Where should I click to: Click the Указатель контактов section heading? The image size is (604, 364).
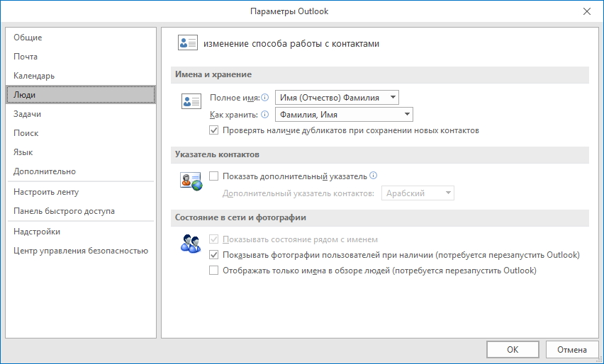pos(217,154)
